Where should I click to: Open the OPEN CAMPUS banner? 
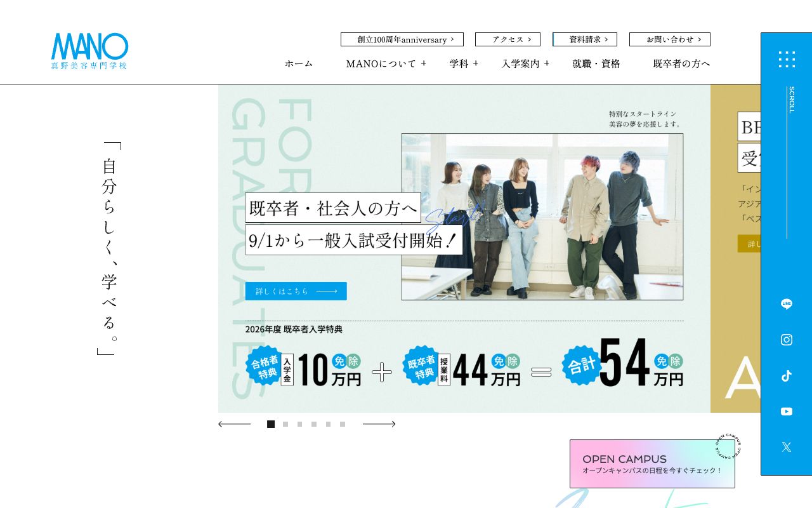coord(652,464)
